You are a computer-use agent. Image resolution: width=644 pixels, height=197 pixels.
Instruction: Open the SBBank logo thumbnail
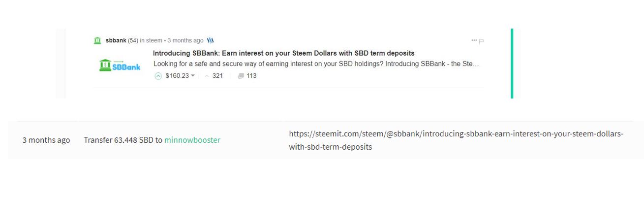coord(120,65)
